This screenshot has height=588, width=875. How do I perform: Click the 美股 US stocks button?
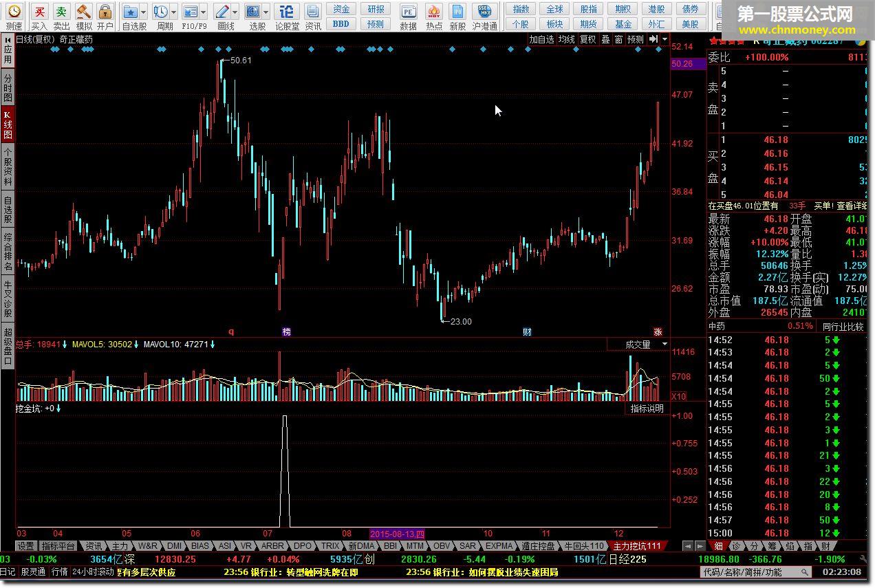(690, 24)
